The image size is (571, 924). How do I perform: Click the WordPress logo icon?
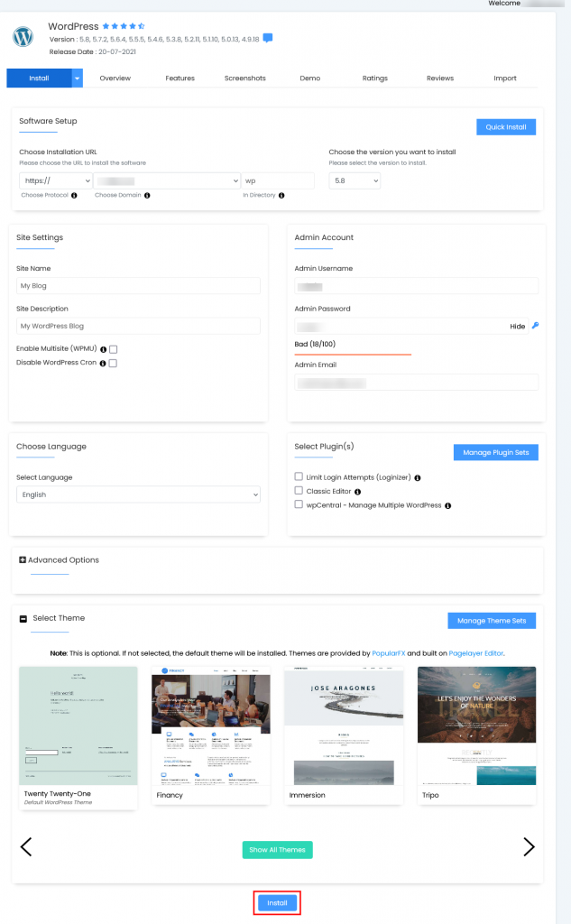pyautogui.click(x=23, y=36)
